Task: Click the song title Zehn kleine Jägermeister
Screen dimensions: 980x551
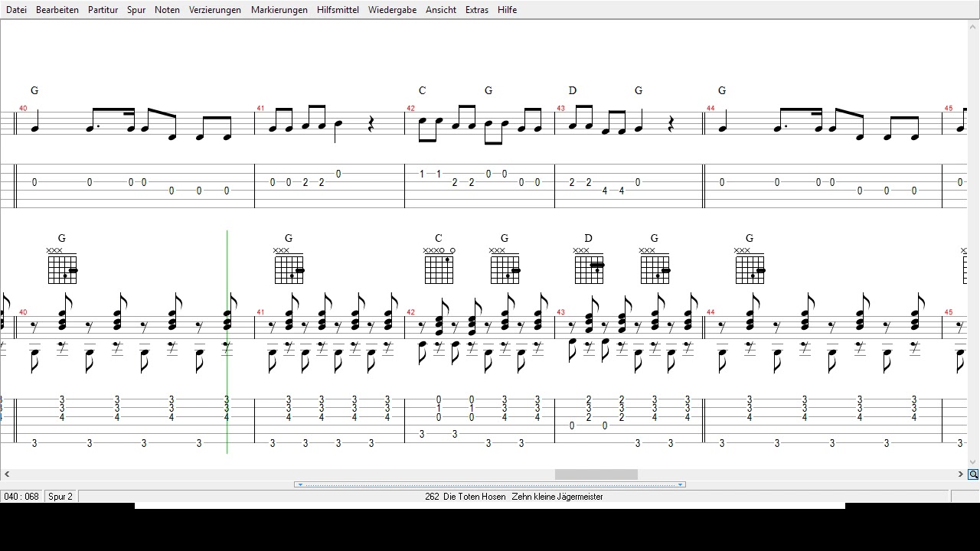Action: click(x=557, y=497)
